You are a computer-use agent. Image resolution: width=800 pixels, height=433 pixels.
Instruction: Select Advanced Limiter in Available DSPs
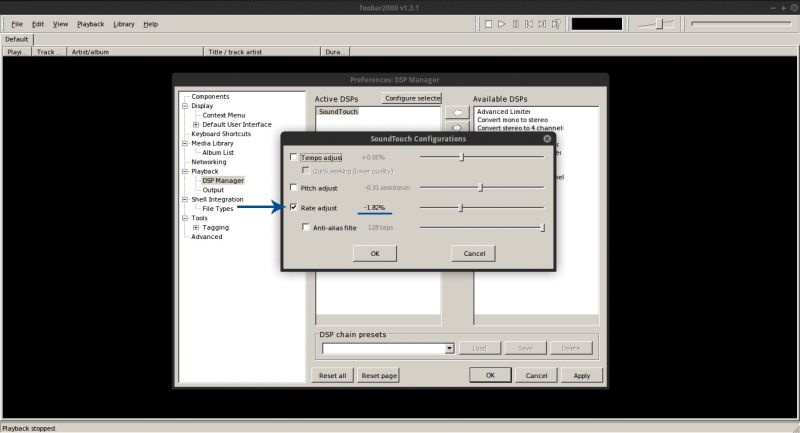[x=504, y=111]
